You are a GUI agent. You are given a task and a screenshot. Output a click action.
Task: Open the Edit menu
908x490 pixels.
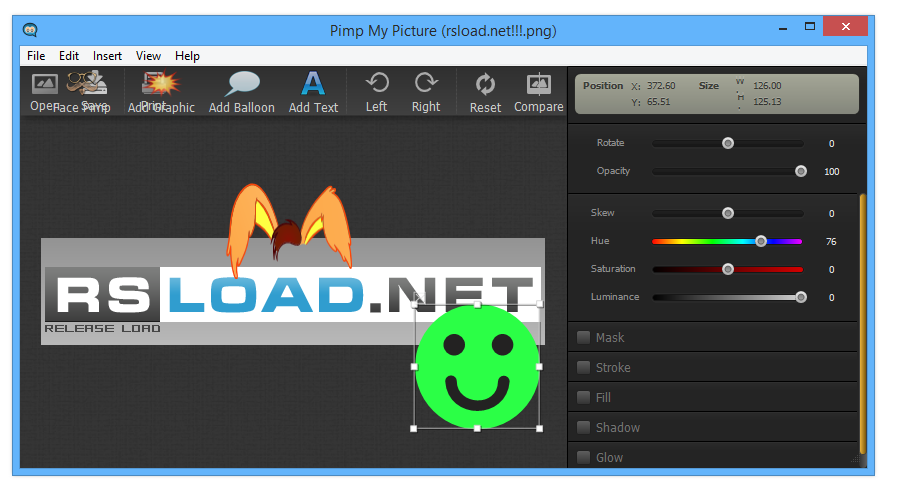pyautogui.click(x=69, y=56)
